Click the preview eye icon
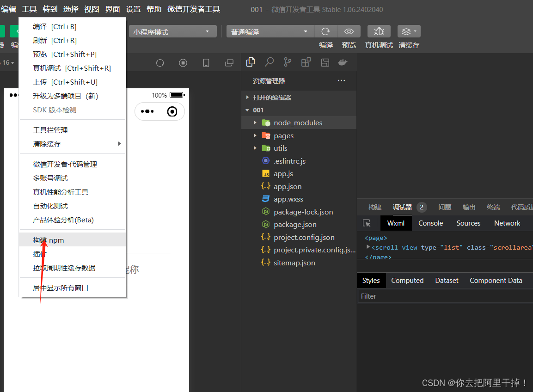This screenshot has width=533, height=392. (349, 31)
